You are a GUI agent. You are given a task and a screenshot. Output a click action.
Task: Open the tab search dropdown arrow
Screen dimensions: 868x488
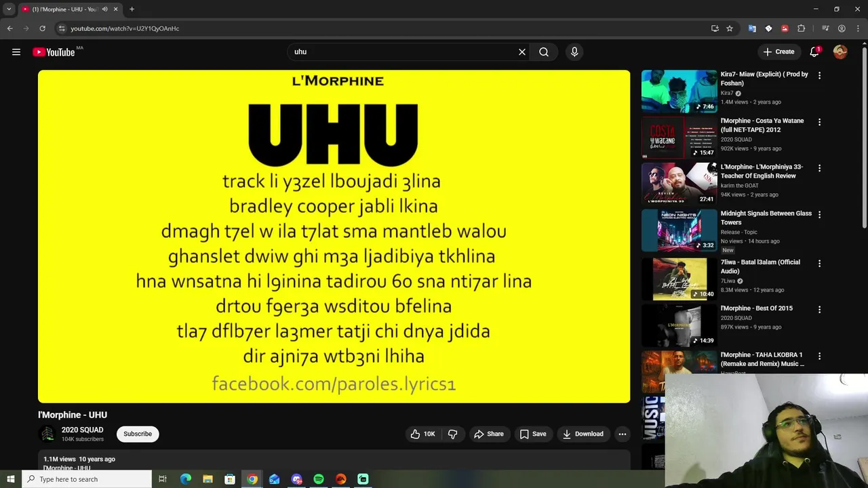9,9
